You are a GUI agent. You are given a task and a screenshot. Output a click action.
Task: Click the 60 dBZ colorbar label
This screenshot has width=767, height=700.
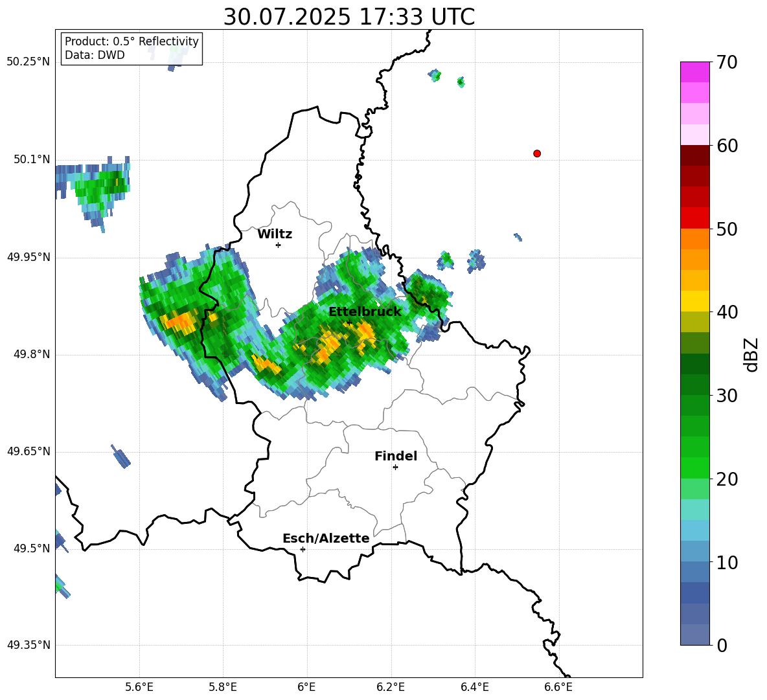click(727, 146)
